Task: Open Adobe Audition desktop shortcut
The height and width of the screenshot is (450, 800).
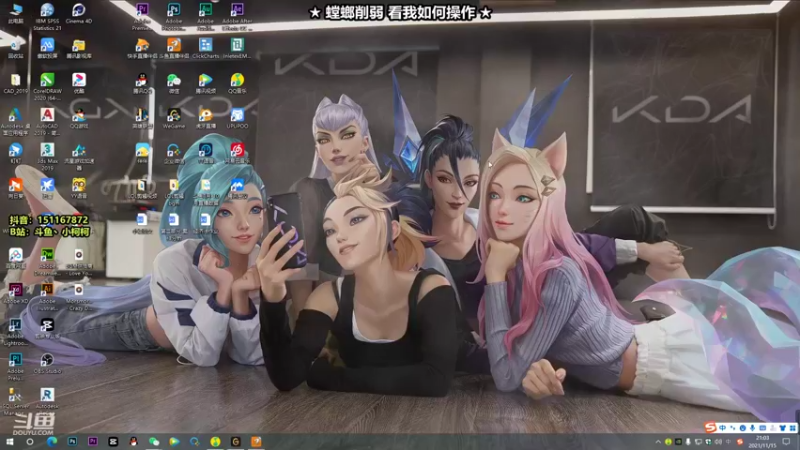Action: [206, 16]
